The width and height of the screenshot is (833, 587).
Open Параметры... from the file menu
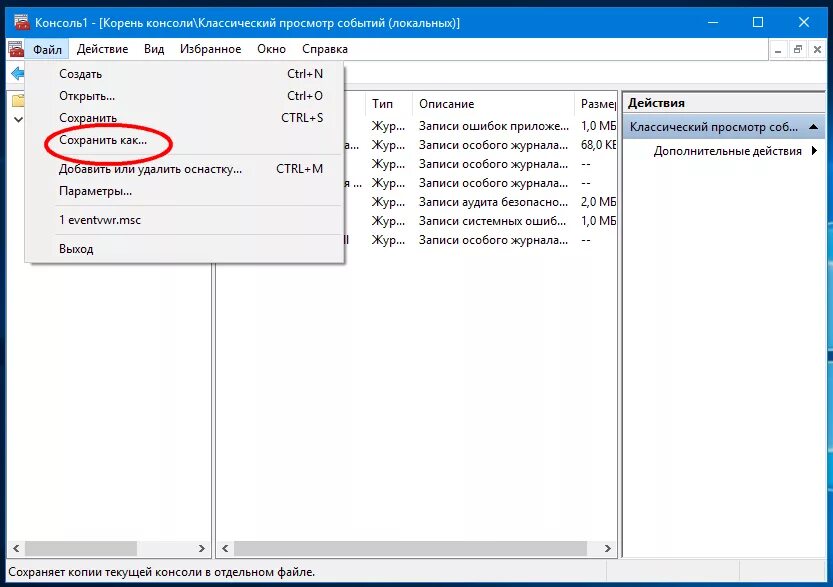184,191
